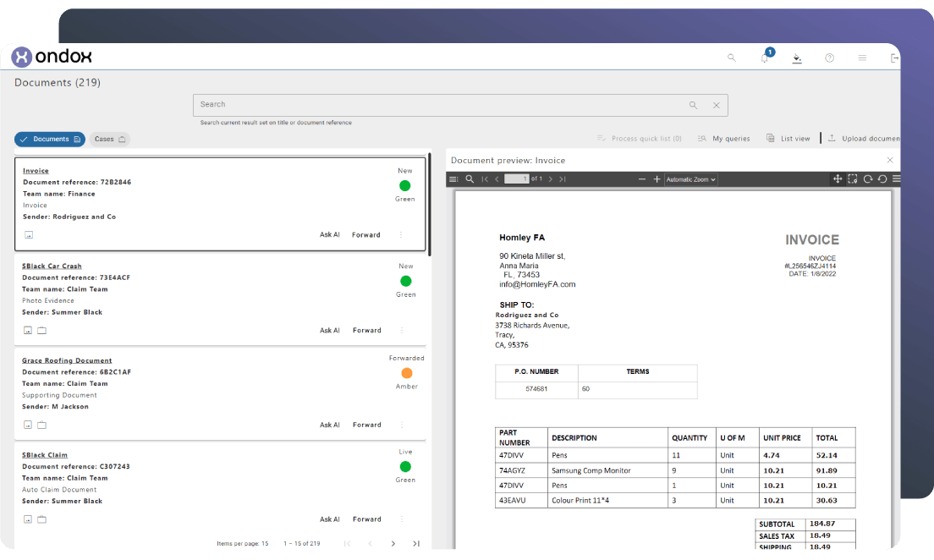Screen dimensions: 934x560
Task: Click the magnifier icon in Search field
Action: (694, 105)
